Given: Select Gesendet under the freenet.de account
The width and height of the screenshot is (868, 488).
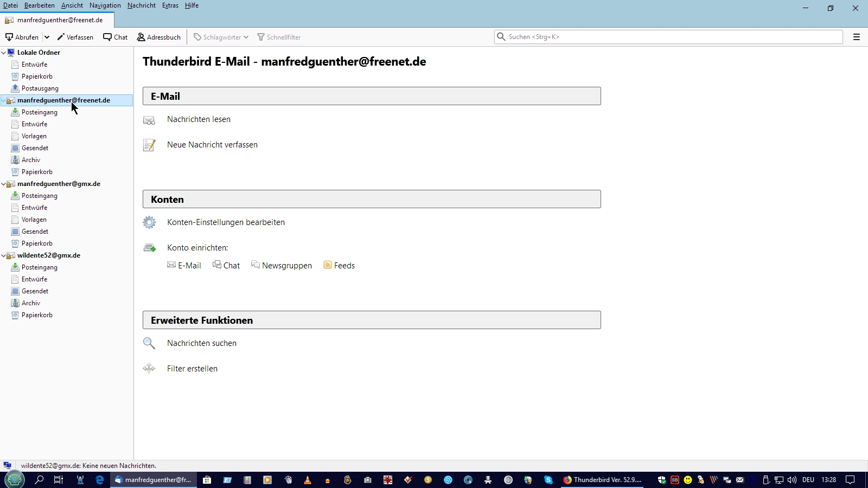Looking at the screenshot, I should (35, 148).
